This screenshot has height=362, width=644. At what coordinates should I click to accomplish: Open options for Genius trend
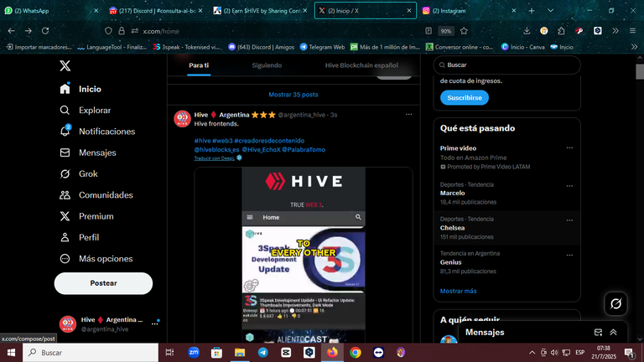pos(569,256)
